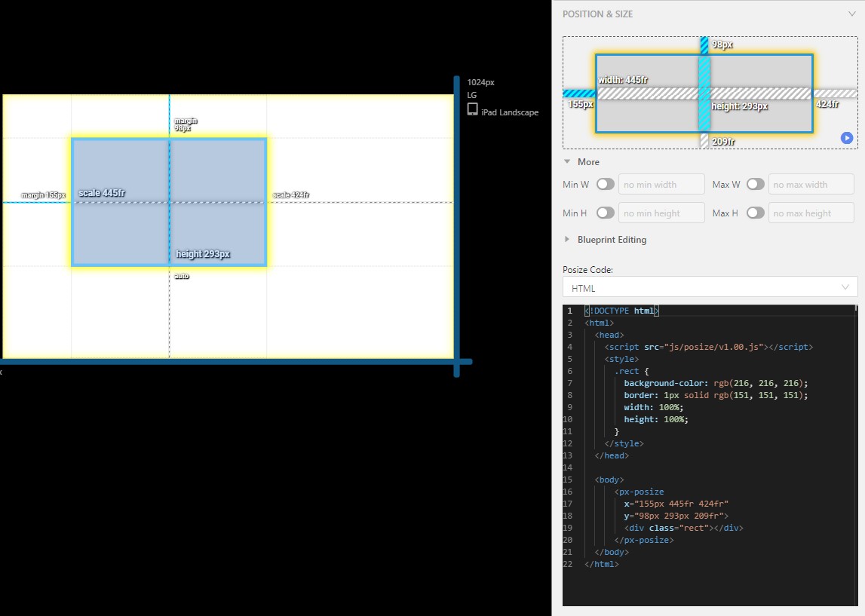Click the background-color line in code
This screenshot has height=616, width=865.
click(716, 383)
